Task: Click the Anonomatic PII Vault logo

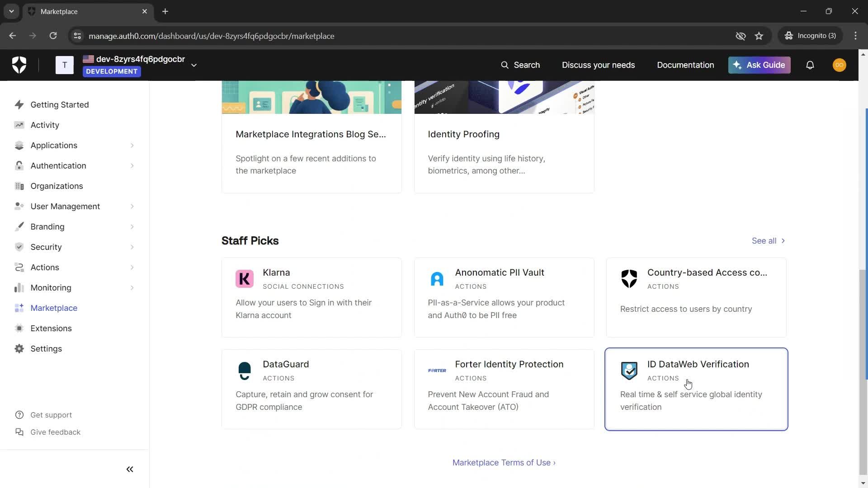Action: [437, 279]
